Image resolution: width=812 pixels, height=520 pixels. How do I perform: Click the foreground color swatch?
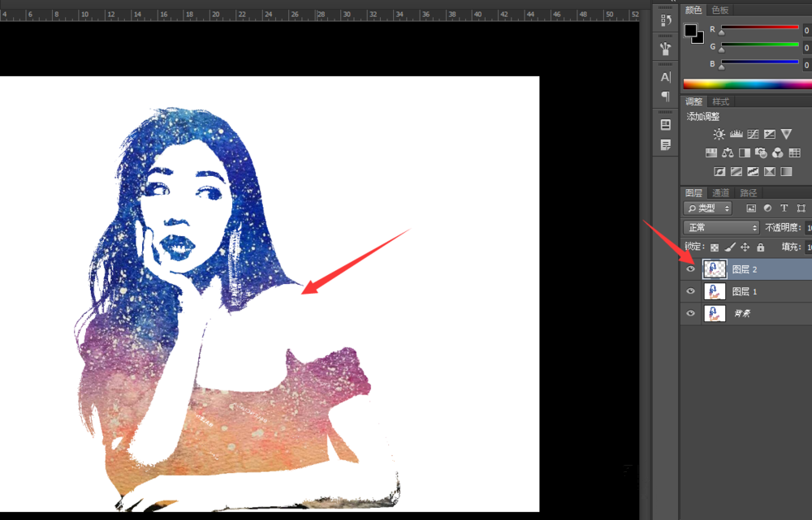[691, 32]
